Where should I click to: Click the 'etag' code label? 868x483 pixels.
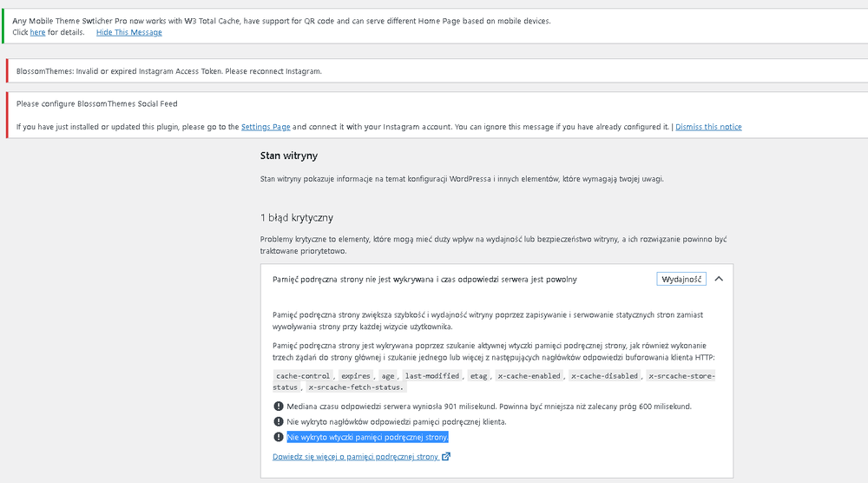tap(478, 375)
